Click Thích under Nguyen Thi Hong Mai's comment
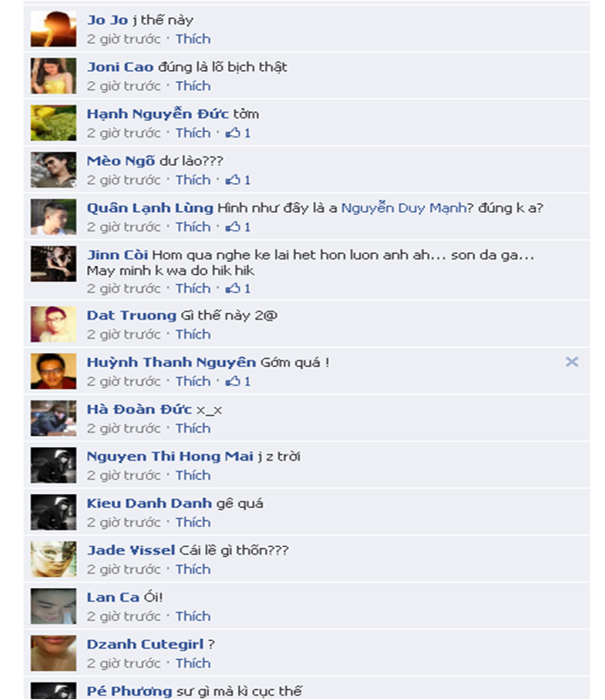This screenshot has height=700, width=605. (193, 475)
